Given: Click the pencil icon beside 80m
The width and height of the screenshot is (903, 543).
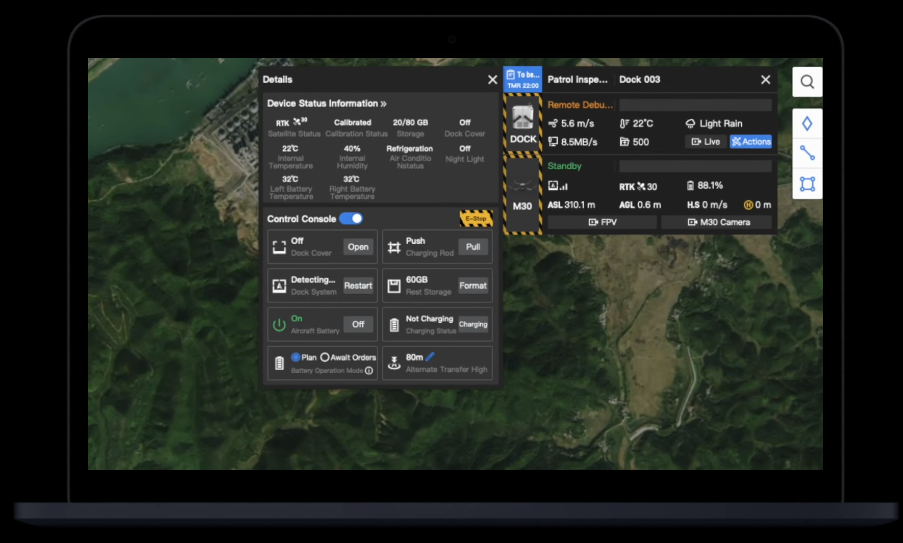Looking at the screenshot, I should pyautogui.click(x=431, y=356).
